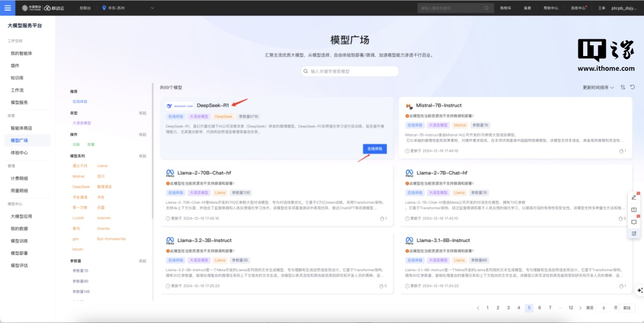Select 模型广场 in the sidebar
This screenshot has width=644, height=323.
click(x=27, y=141)
